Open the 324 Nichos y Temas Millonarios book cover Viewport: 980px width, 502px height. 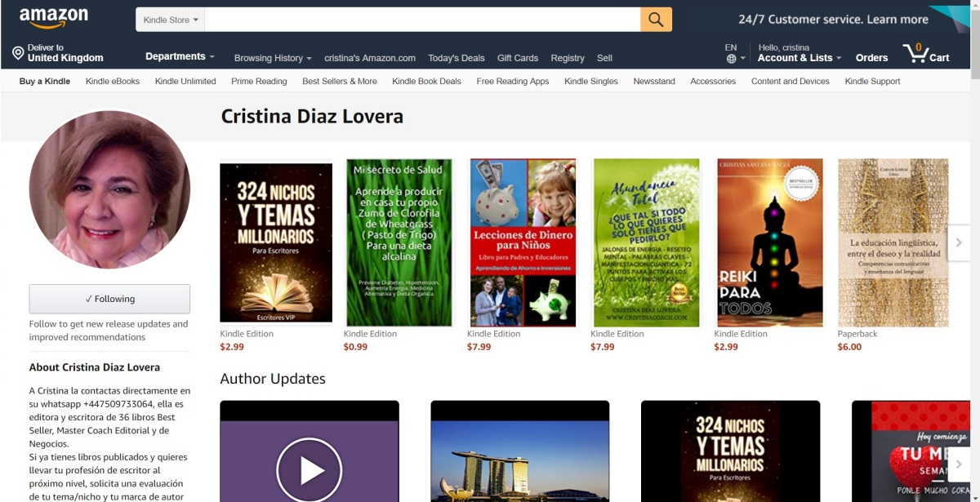click(276, 242)
